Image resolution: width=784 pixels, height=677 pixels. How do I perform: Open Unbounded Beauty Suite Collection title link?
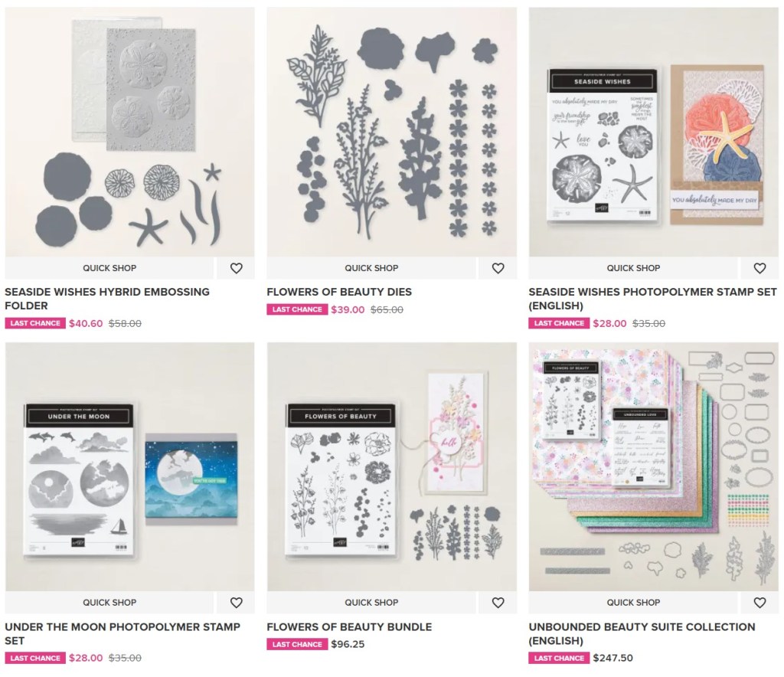coord(642,633)
